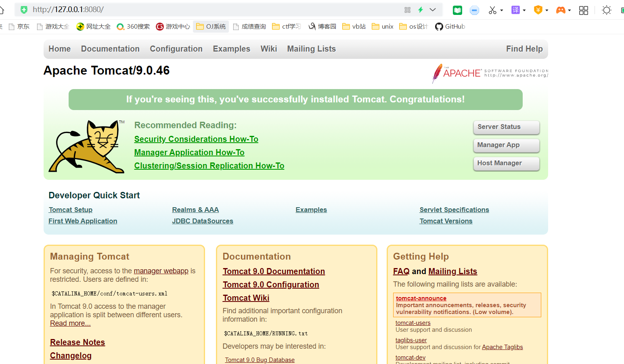Expand the address bar dropdown chevron
Viewport: 624px width, 364px height.
tap(433, 10)
